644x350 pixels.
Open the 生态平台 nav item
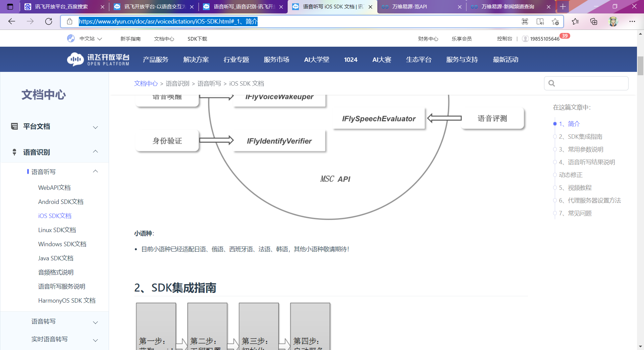[x=419, y=59]
